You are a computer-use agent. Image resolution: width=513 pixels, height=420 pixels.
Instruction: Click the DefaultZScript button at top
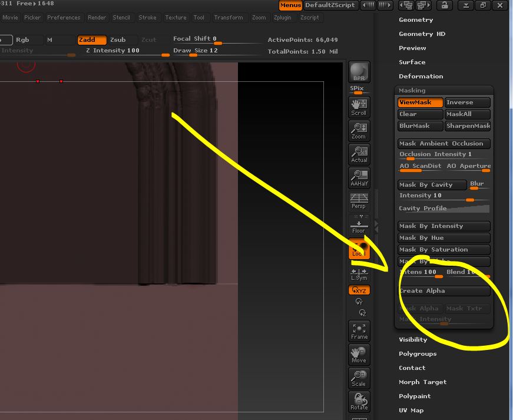point(330,5)
